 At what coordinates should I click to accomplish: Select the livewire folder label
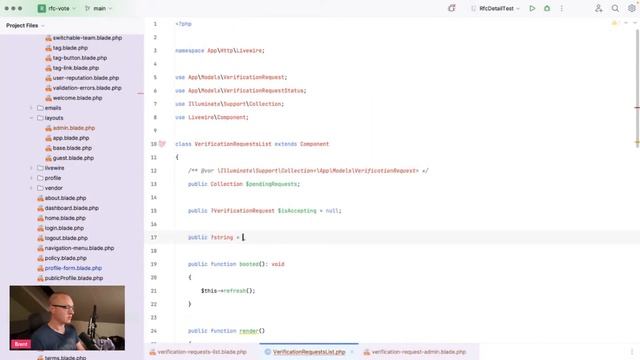tap(54, 168)
